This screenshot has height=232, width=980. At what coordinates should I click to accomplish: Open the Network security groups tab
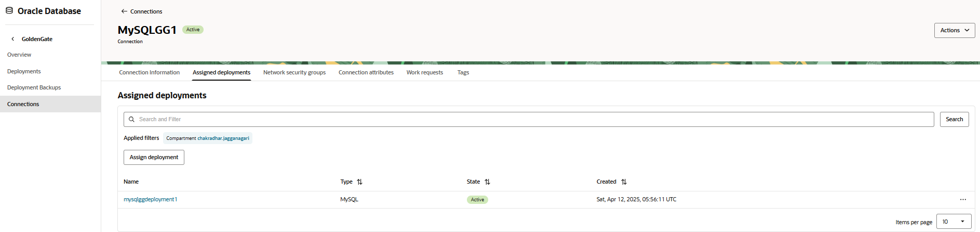coord(294,73)
